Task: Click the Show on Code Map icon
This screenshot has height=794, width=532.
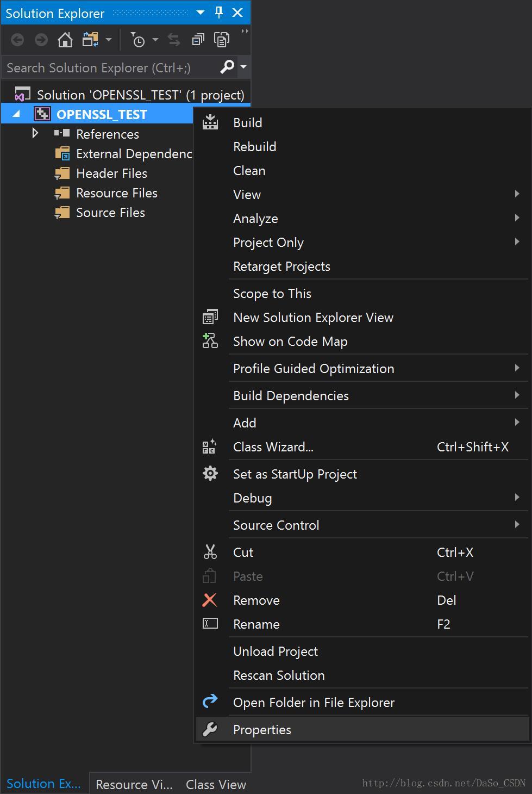Action: point(210,341)
